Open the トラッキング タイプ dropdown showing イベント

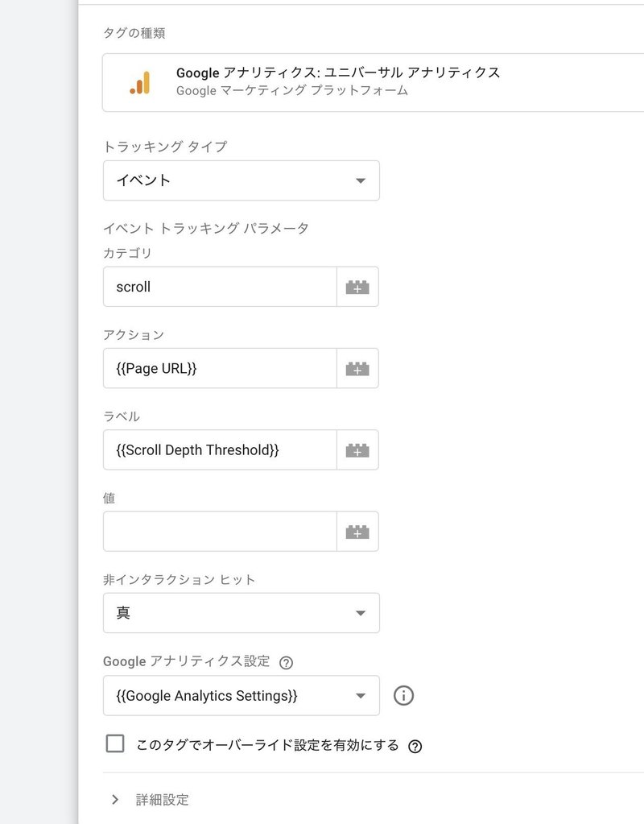[x=240, y=180]
